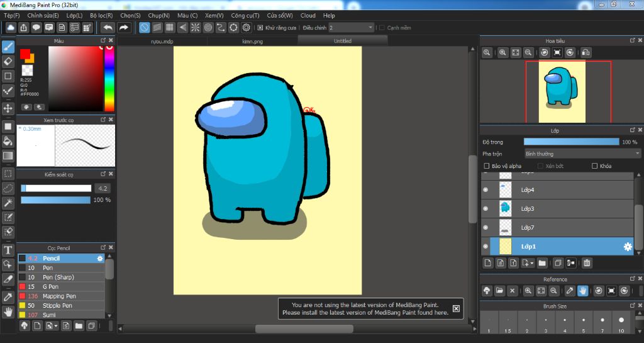Flip the view in Navigator panel
644x343 pixels.
[x=586, y=53]
